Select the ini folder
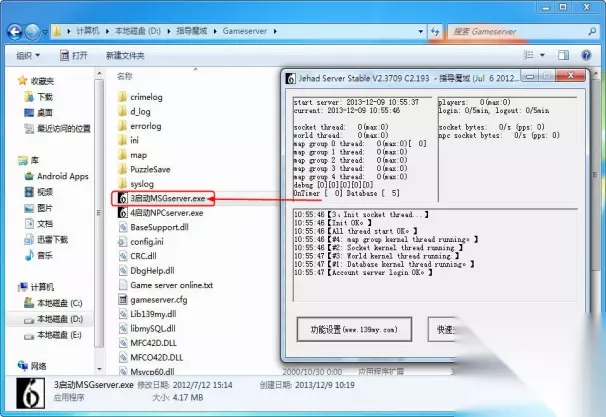This screenshot has height=417, width=606. [128, 140]
